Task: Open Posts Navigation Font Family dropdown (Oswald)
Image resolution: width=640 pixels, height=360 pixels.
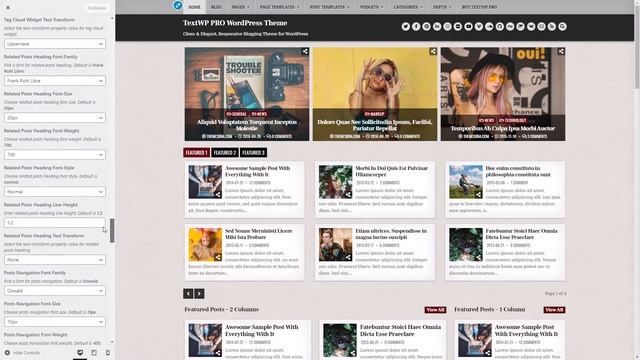Action: coord(55,291)
